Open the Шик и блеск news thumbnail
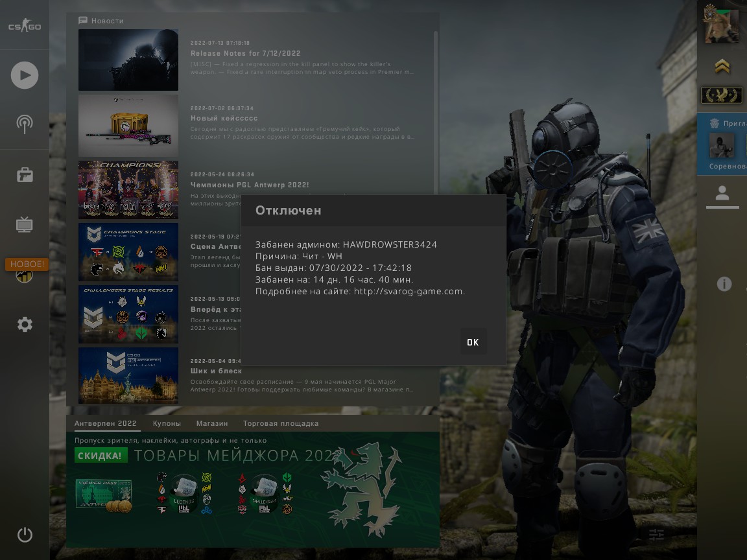Viewport: 747px width, 560px height. [128, 376]
